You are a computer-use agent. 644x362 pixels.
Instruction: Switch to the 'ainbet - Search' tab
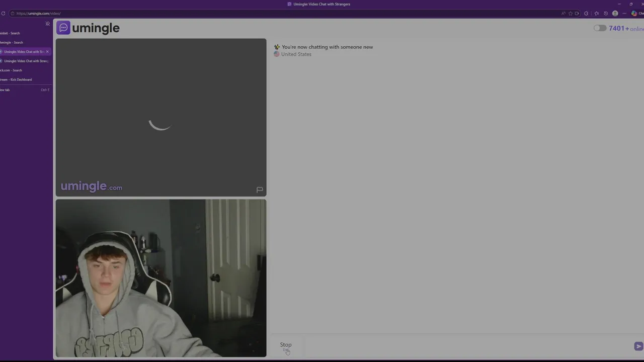click(x=25, y=33)
